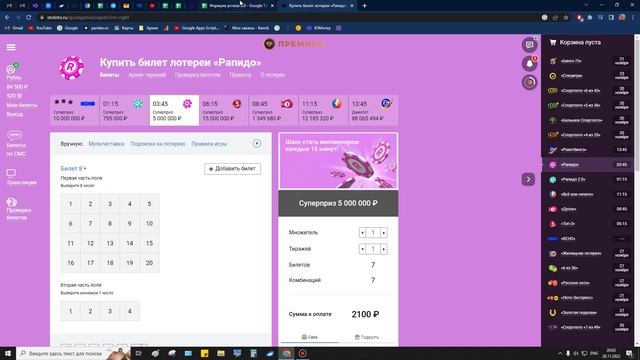
Task: Choose the 13:45 jackpot draw card
Action: click(373, 110)
